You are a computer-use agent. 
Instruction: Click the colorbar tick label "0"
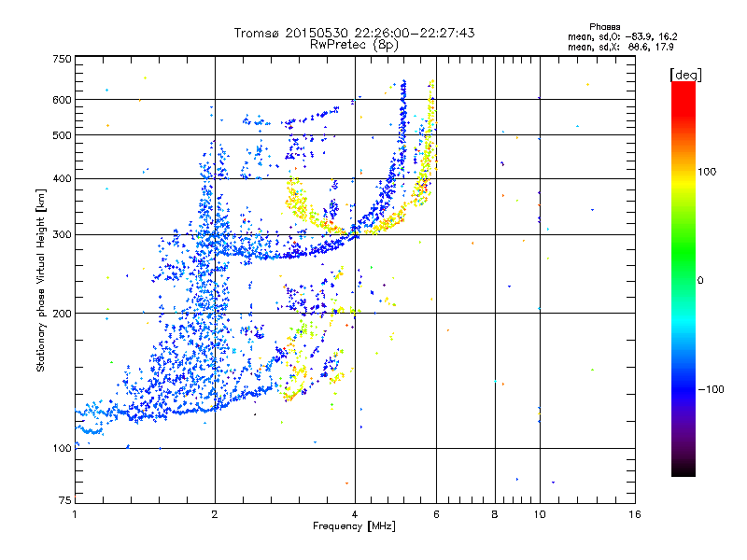700,281
